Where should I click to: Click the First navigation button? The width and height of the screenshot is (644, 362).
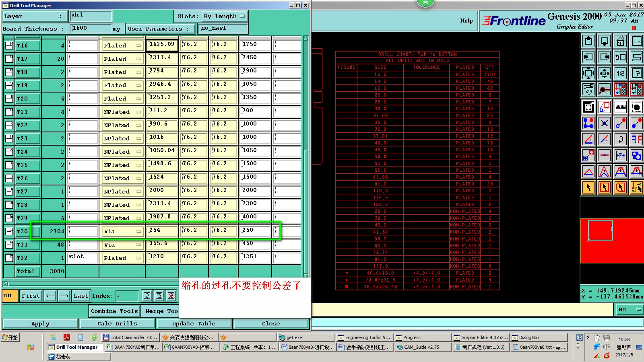click(31, 296)
